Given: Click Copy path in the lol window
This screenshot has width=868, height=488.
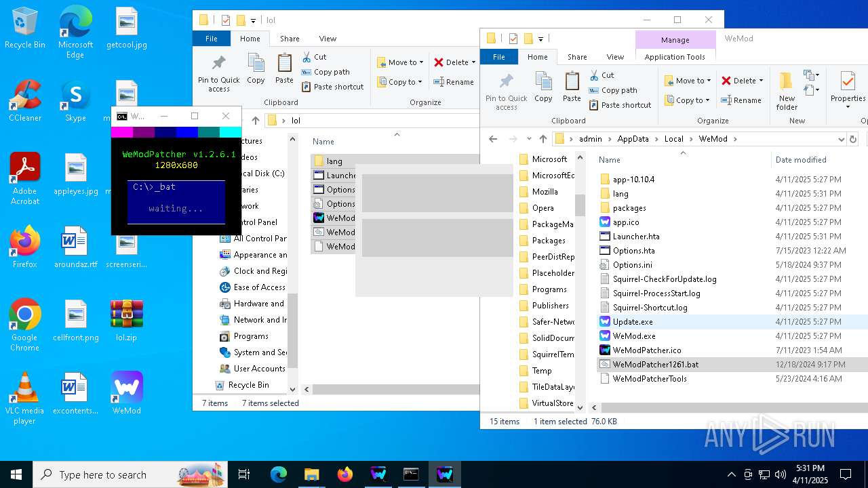Looking at the screenshot, I should (325, 72).
